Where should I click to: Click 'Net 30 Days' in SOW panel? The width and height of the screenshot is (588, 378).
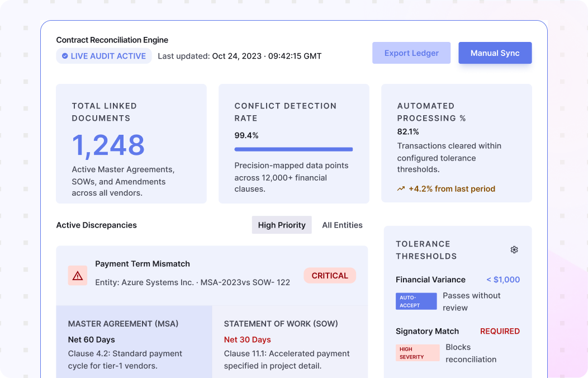coord(247,340)
